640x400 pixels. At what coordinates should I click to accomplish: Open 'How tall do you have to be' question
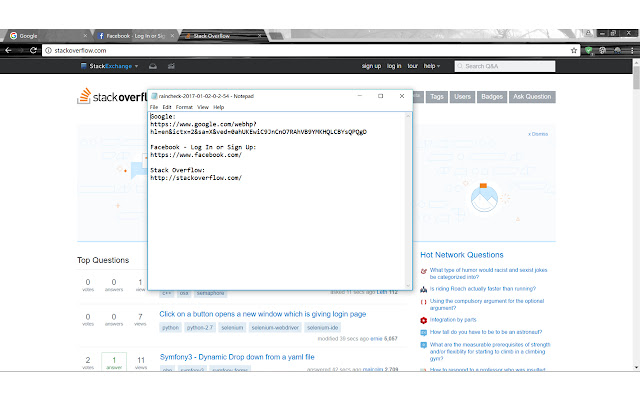(x=486, y=332)
